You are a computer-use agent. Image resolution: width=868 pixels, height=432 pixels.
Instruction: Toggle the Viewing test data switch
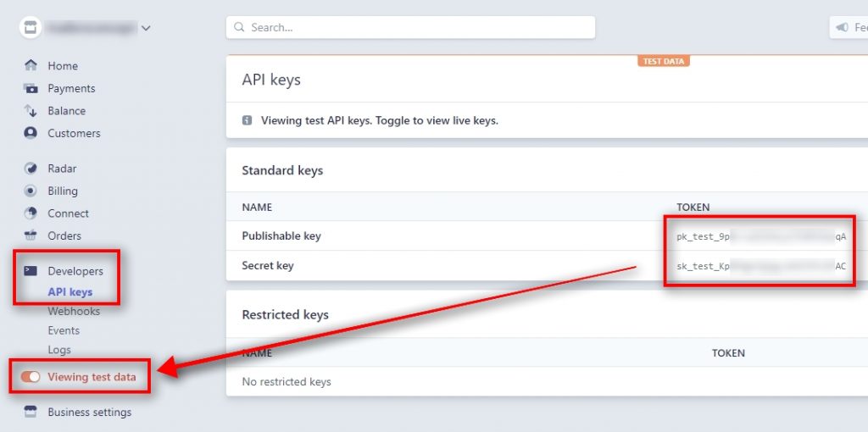point(31,377)
